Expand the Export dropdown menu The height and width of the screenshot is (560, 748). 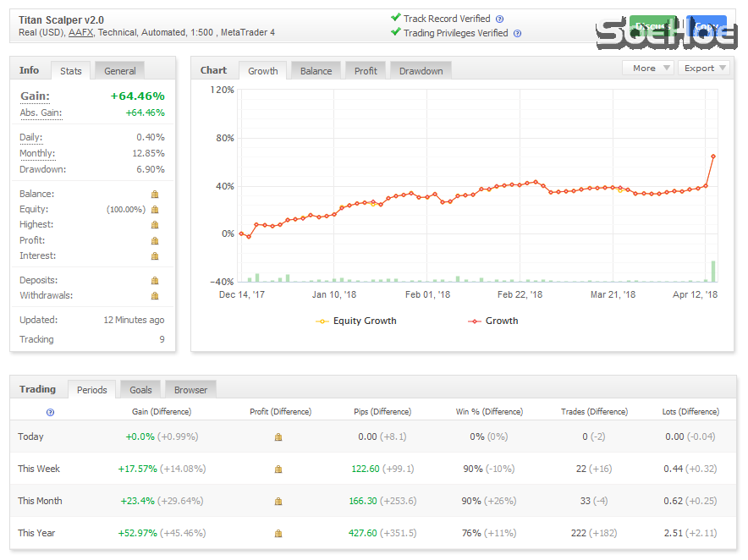tap(703, 69)
